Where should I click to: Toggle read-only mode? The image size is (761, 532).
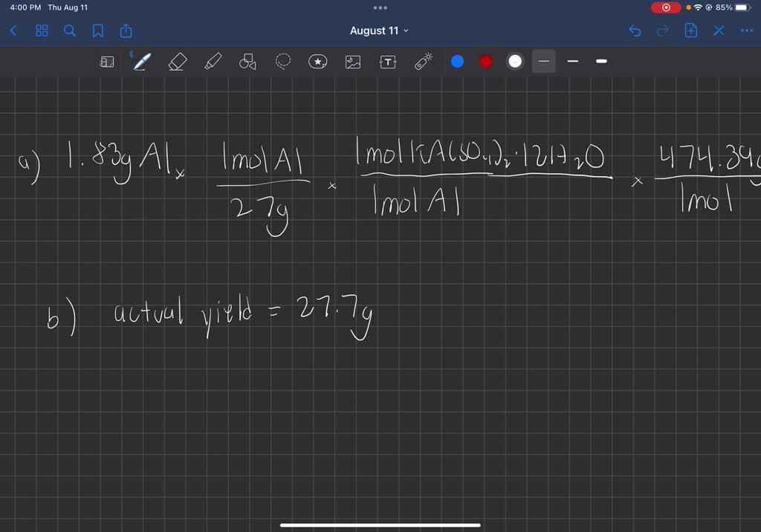(107, 62)
